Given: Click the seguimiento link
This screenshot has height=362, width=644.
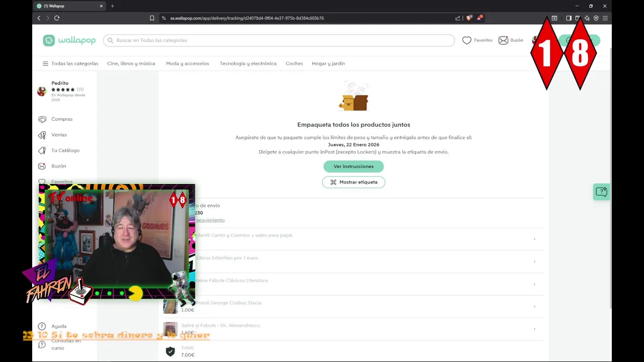Looking at the screenshot, I should (210, 220).
